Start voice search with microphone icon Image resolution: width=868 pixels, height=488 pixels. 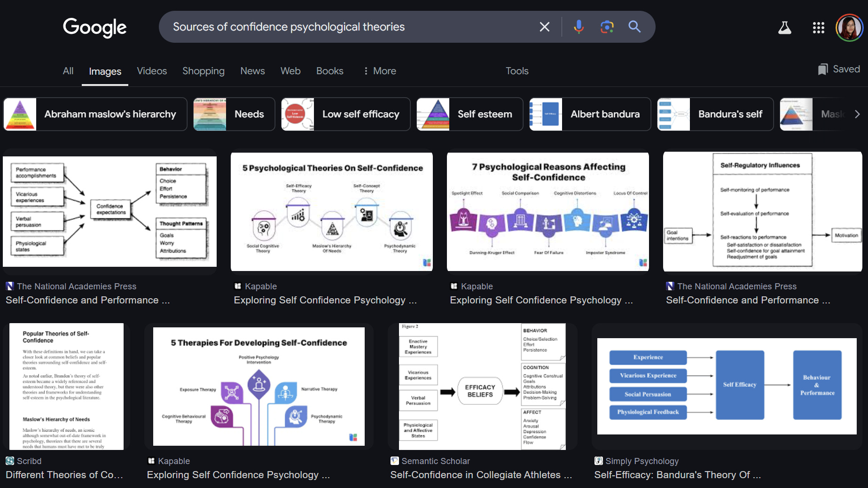(x=579, y=27)
